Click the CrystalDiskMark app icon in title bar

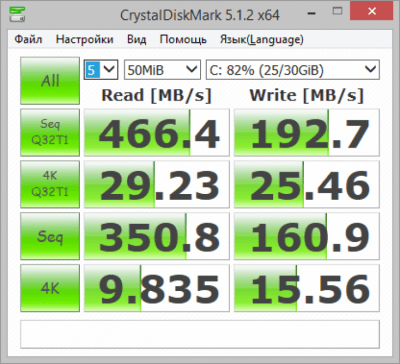[x=18, y=14]
